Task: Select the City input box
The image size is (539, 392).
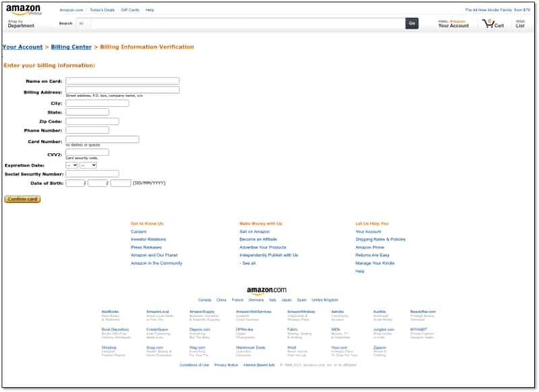Action: [x=97, y=104]
